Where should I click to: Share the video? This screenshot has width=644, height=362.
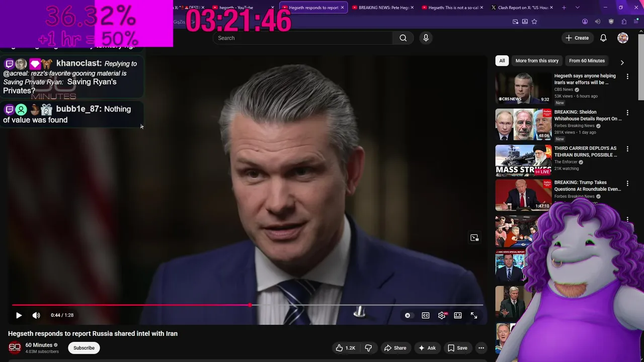point(395,348)
